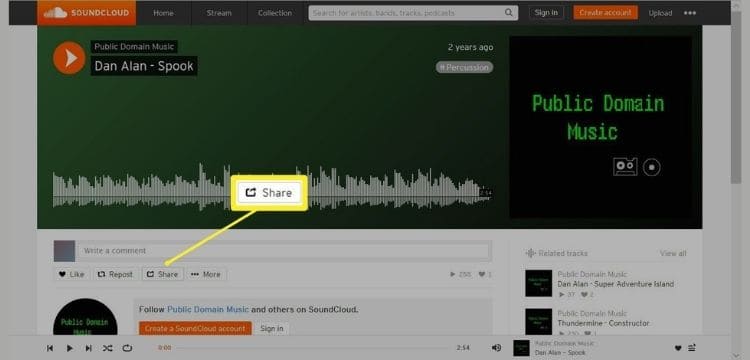This screenshot has height=360, width=750.
Task: Repost this track
Action: click(115, 274)
